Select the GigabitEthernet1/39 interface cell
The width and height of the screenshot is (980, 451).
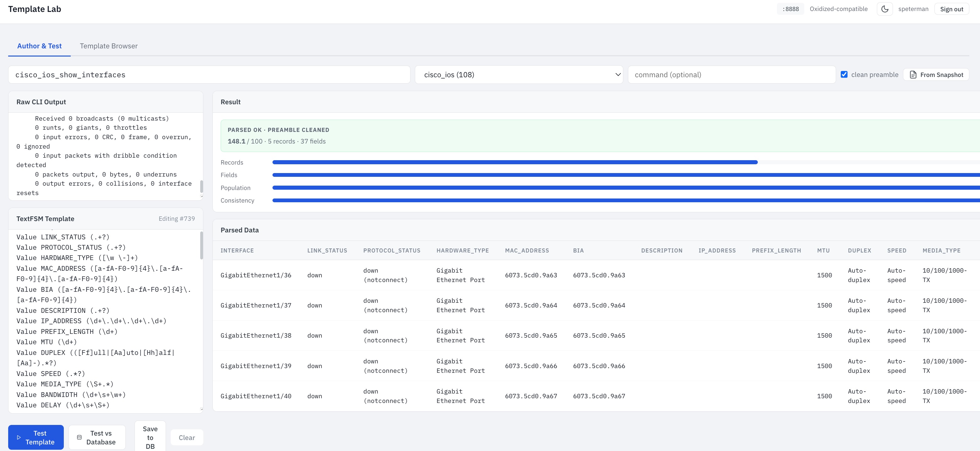point(256,366)
